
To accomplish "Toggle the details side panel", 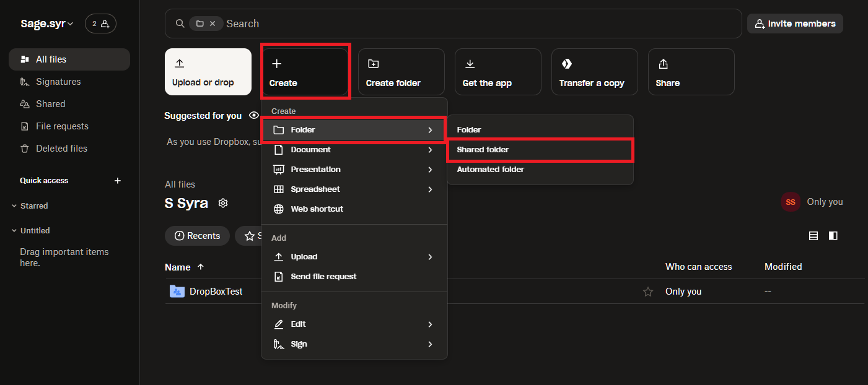I will coord(833,236).
